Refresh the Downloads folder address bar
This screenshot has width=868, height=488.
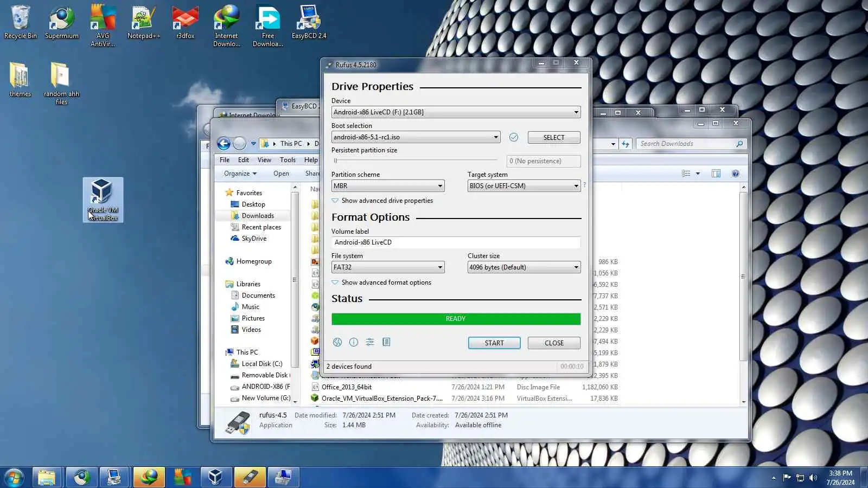tap(626, 144)
